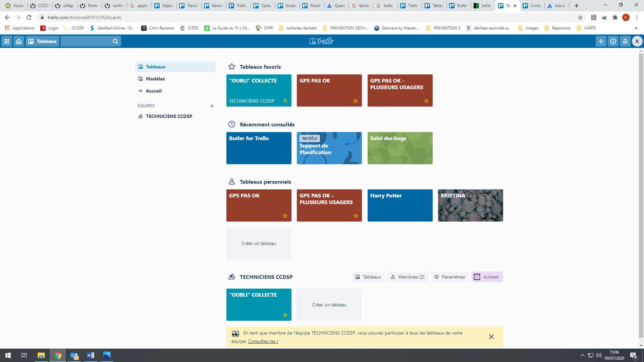The height and width of the screenshot is (362, 644).
Task: Open the Suivi des bugs board
Action: (400, 148)
